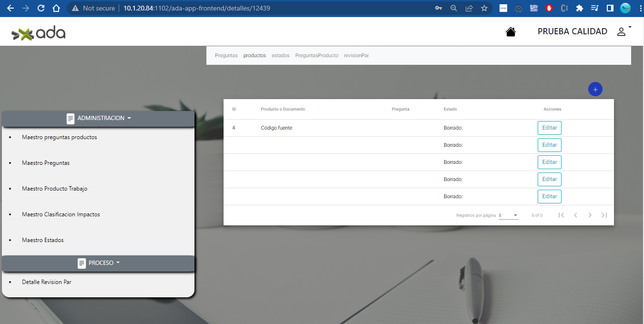The width and height of the screenshot is (644, 324).
Task: Switch to the Preguntas tab
Action: [226, 56]
